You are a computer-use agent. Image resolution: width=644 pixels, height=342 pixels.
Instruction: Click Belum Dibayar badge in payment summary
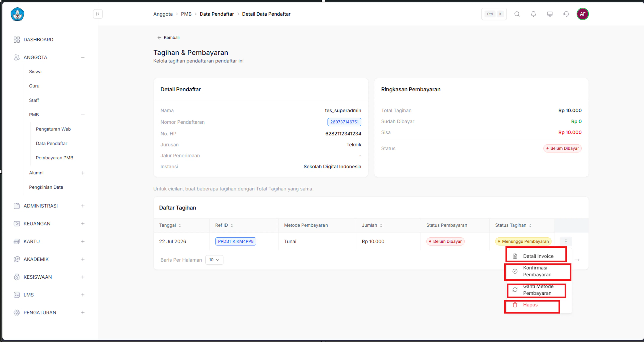(562, 148)
